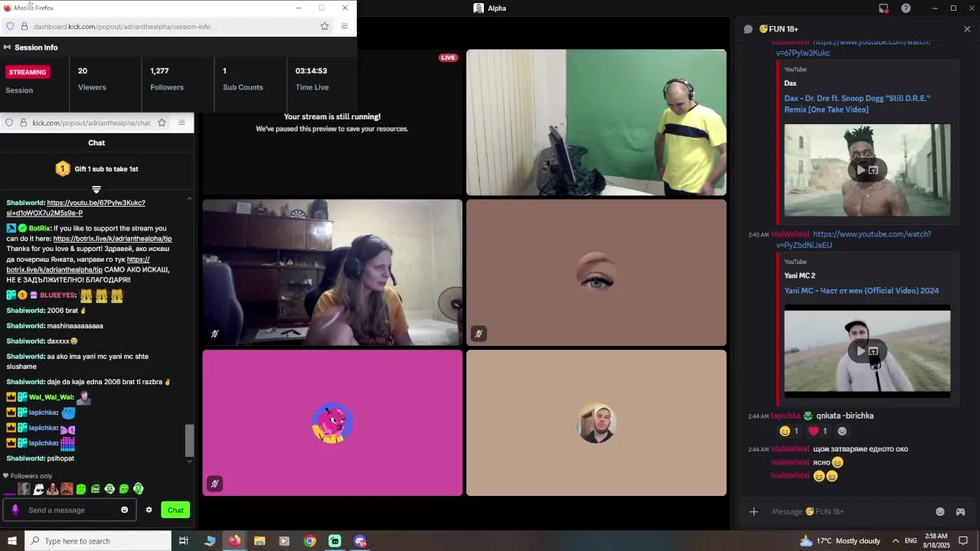Image resolution: width=980 pixels, height=551 pixels.
Task: Click the ENG language indicator
Action: coord(911,541)
